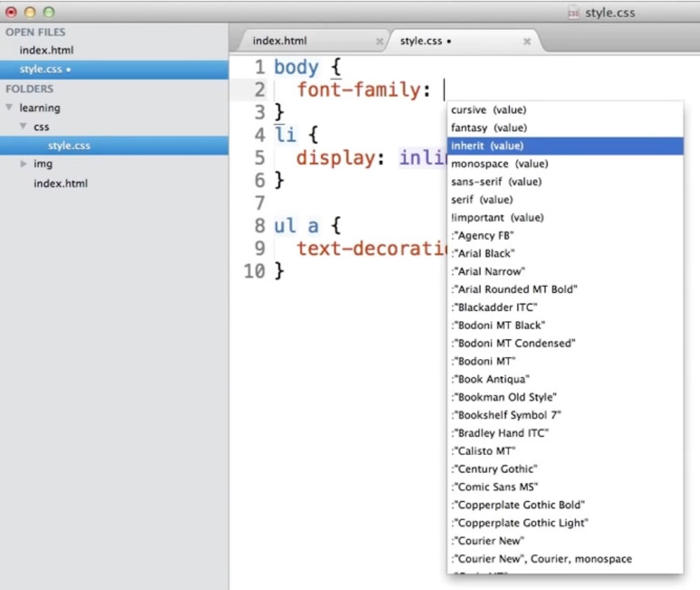Open index.html in the learning folder
The image size is (700, 590).
60,183
